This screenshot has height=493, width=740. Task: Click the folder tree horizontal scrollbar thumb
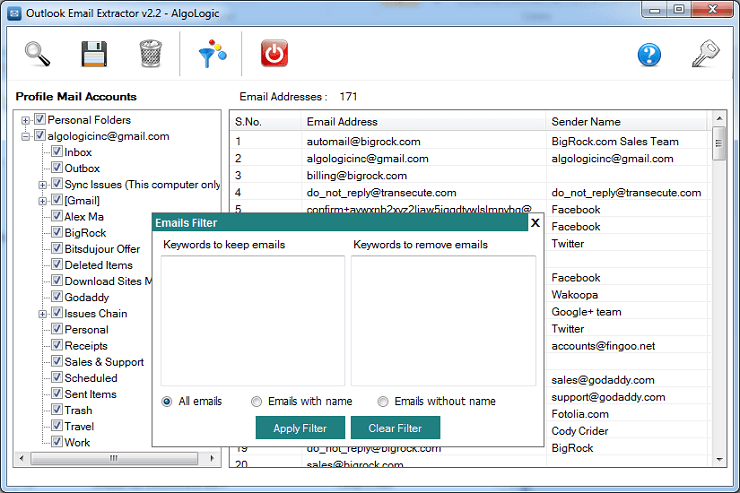114,458
